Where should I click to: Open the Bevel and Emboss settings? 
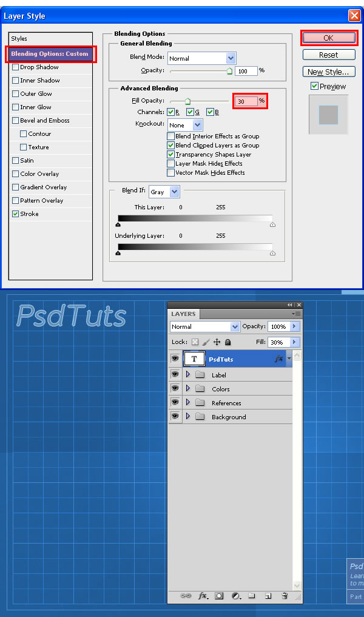[45, 120]
